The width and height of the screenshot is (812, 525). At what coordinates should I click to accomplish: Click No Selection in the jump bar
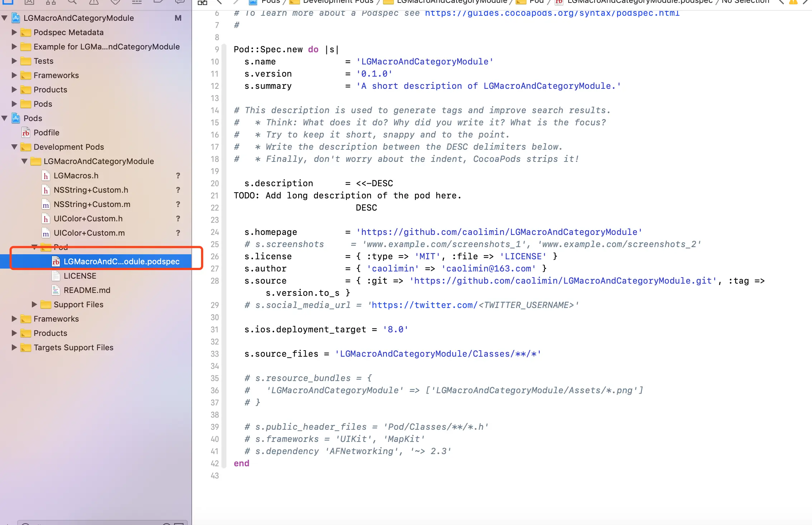click(x=745, y=2)
